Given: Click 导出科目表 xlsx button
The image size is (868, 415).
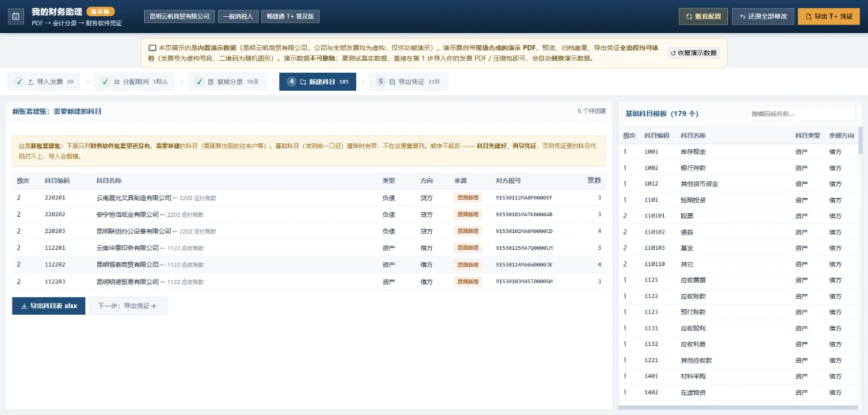Looking at the screenshot, I should [49, 306].
